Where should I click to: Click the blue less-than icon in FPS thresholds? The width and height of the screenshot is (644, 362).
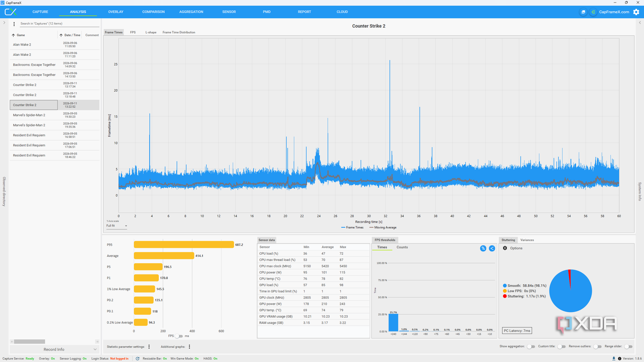click(492, 248)
